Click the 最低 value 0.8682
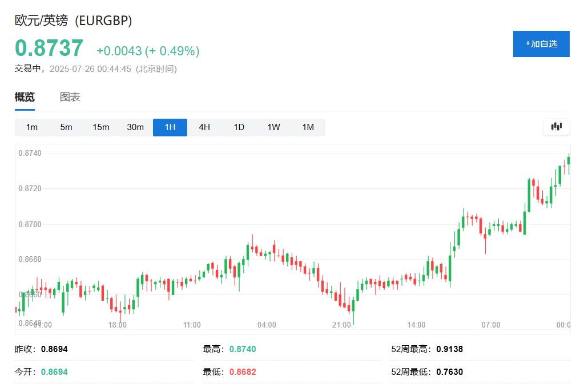 coord(243,372)
